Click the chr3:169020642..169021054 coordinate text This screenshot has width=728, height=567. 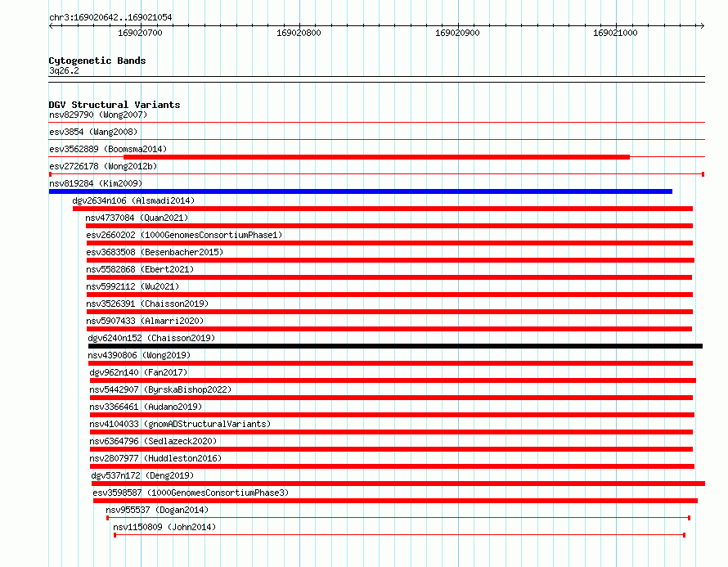pos(110,17)
